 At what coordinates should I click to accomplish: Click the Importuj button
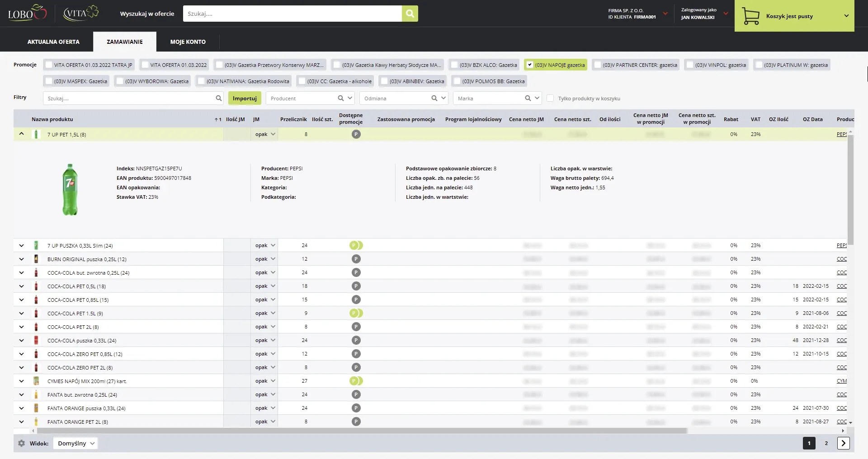click(x=245, y=98)
